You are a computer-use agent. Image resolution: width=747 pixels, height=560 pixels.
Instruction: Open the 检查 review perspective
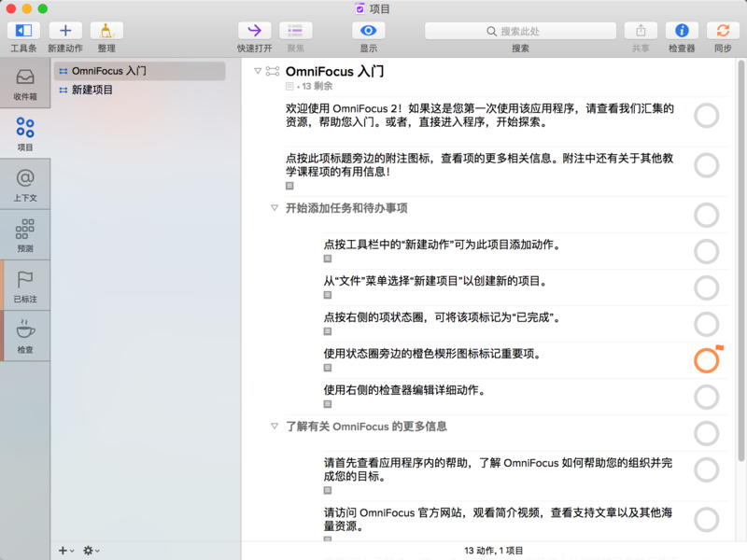[25, 336]
